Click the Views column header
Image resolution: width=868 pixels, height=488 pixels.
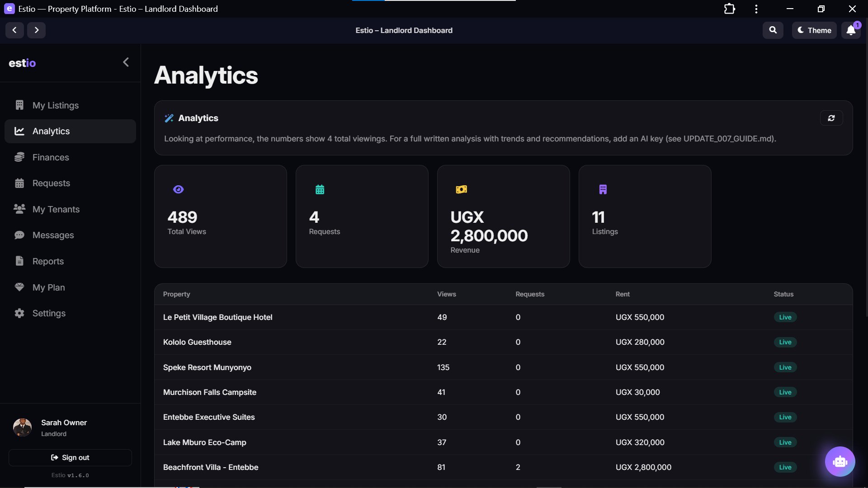(x=446, y=294)
